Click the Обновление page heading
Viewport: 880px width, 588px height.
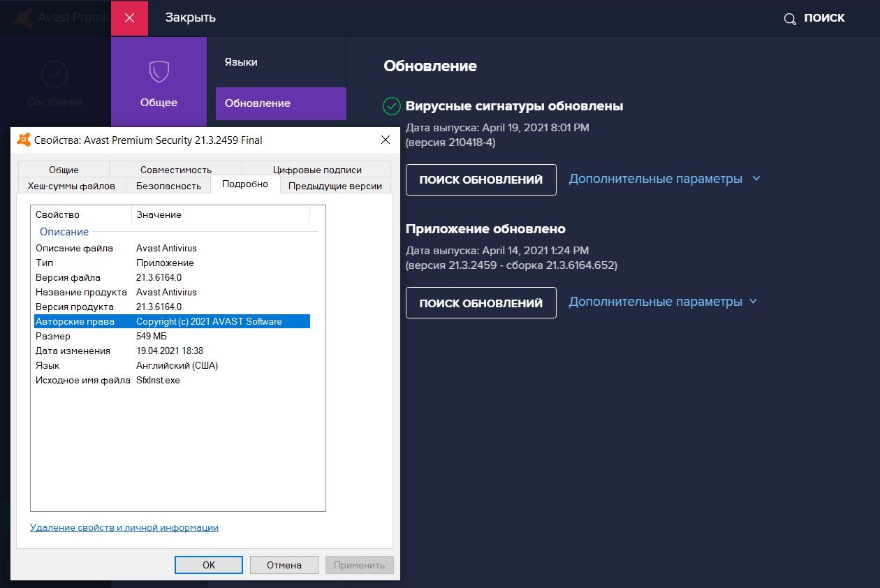click(x=430, y=66)
